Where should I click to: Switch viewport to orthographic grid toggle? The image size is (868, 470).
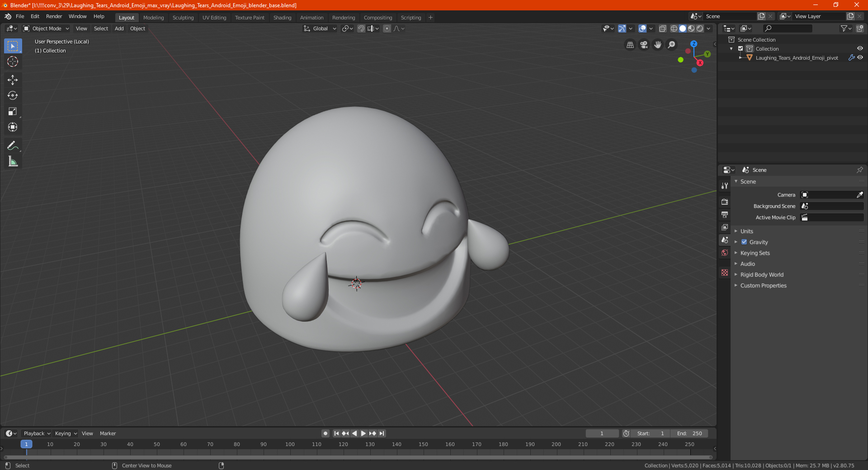click(x=630, y=45)
